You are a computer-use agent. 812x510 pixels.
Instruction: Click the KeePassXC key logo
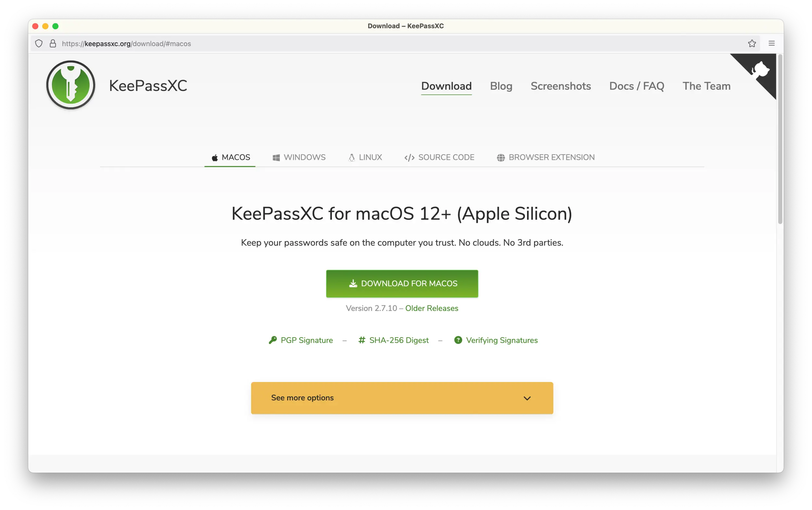[70, 85]
